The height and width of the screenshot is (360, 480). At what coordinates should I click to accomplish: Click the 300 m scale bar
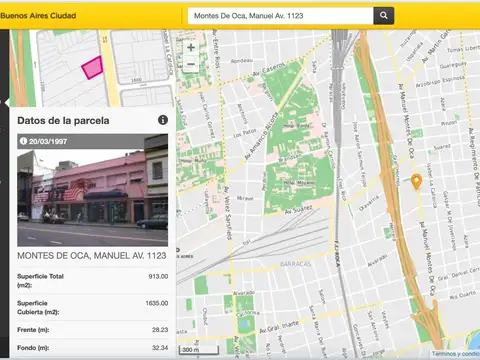(x=199, y=350)
